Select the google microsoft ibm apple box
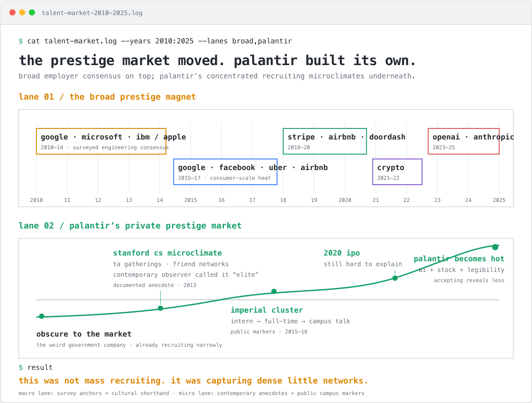 (x=101, y=141)
